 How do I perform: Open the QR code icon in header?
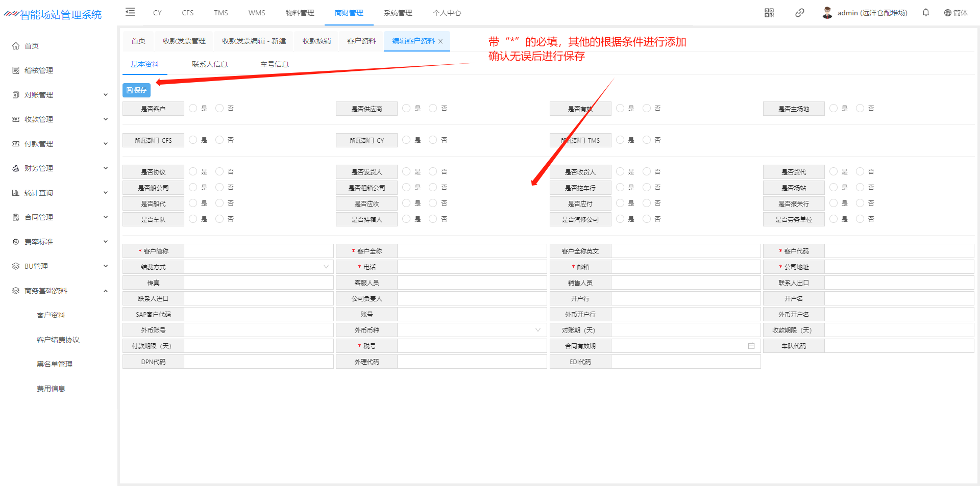(769, 13)
